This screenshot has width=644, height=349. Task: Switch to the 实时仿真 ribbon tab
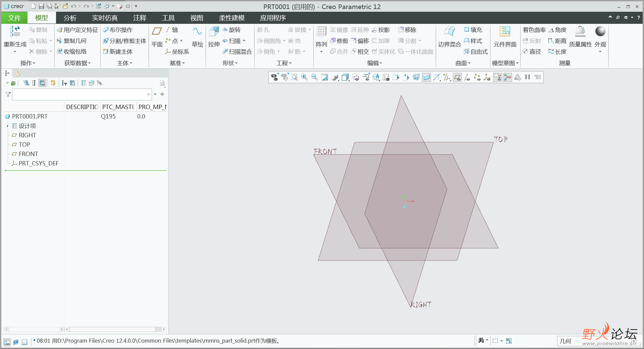click(x=105, y=18)
